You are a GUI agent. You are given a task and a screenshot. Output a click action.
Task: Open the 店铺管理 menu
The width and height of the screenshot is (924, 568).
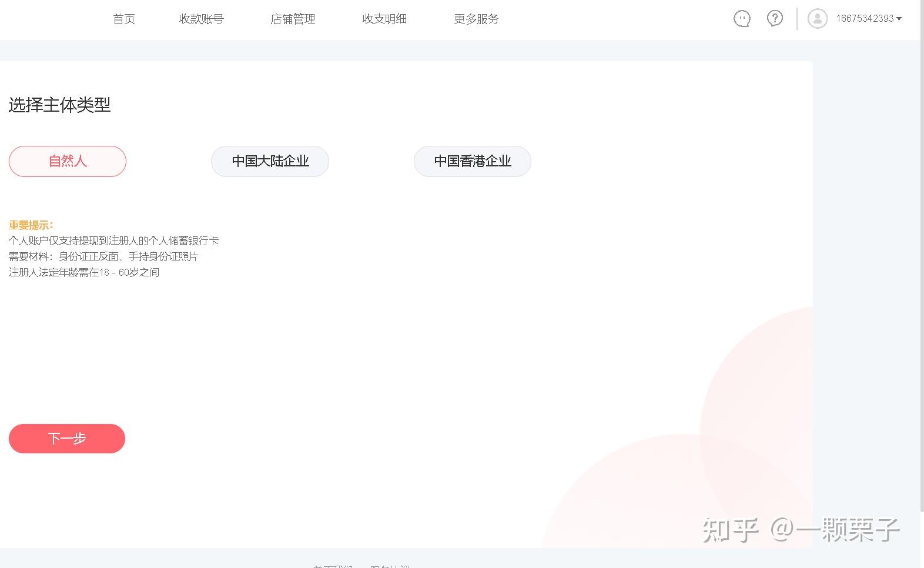[x=293, y=19]
